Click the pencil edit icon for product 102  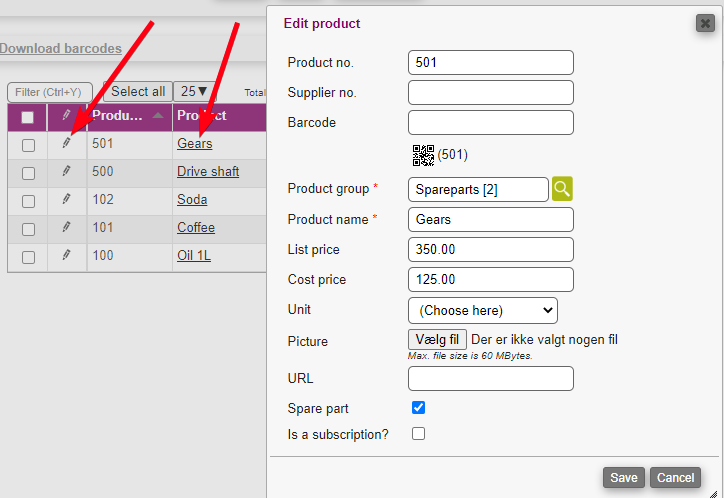tap(67, 200)
